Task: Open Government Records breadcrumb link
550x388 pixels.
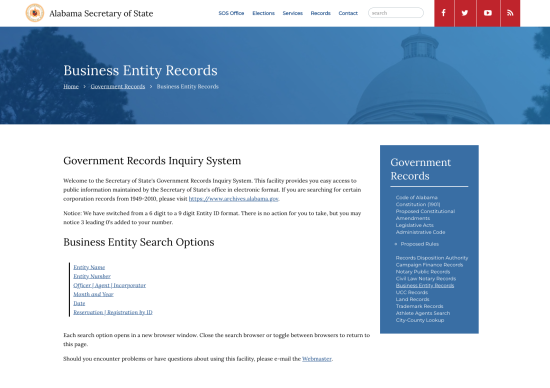Action: click(118, 87)
